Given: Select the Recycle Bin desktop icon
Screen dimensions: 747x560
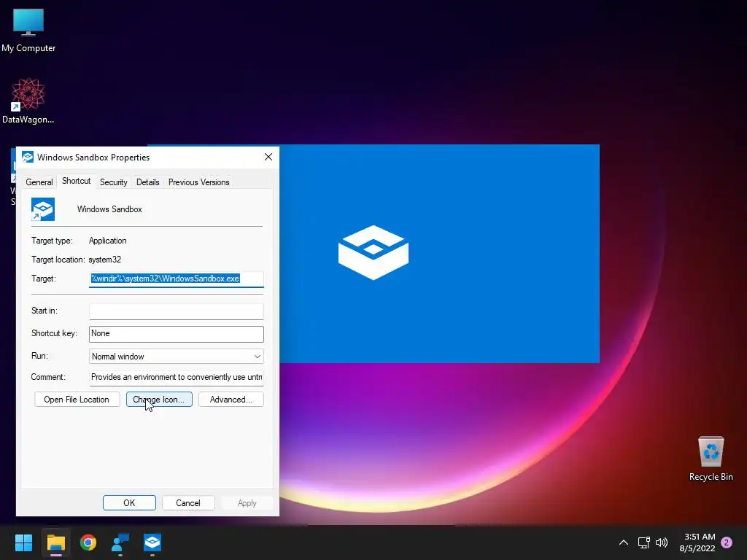Looking at the screenshot, I should pyautogui.click(x=711, y=459).
